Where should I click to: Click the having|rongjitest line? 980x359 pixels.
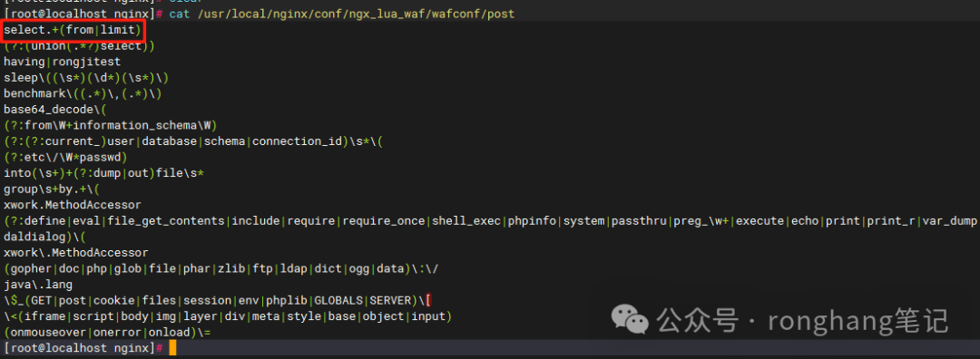[63, 62]
